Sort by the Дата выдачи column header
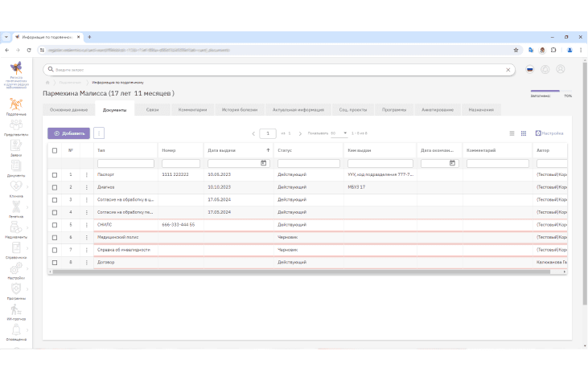 pyautogui.click(x=239, y=150)
